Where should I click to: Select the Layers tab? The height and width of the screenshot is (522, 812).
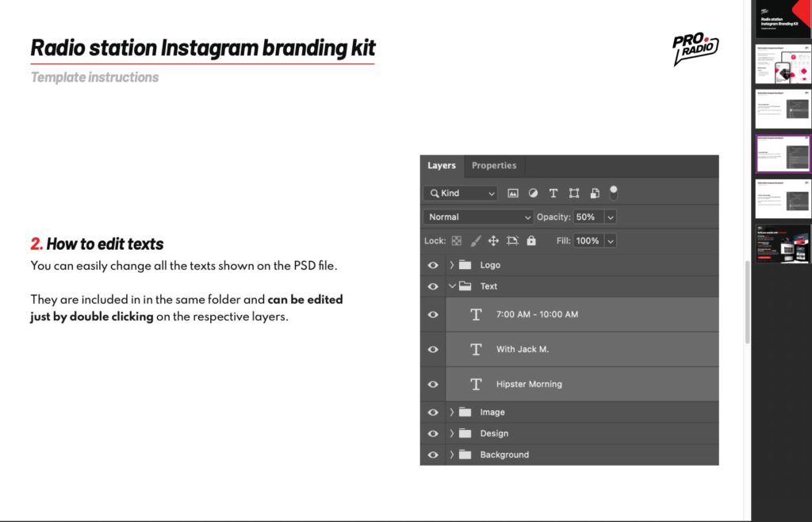pos(442,166)
